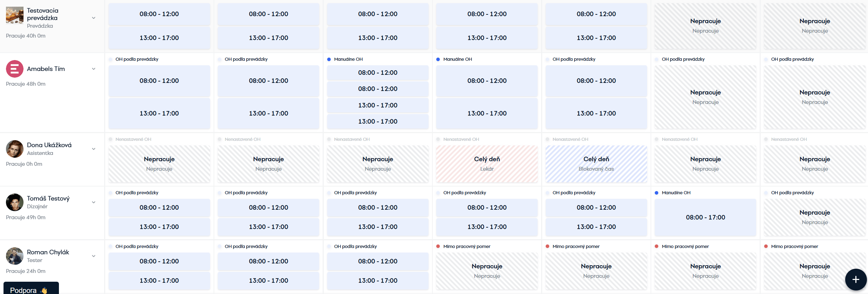Open Tomáš Testový's 08:00 - 17:00 shift
Image resolution: width=868 pixels, height=294 pixels.
(x=705, y=217)
